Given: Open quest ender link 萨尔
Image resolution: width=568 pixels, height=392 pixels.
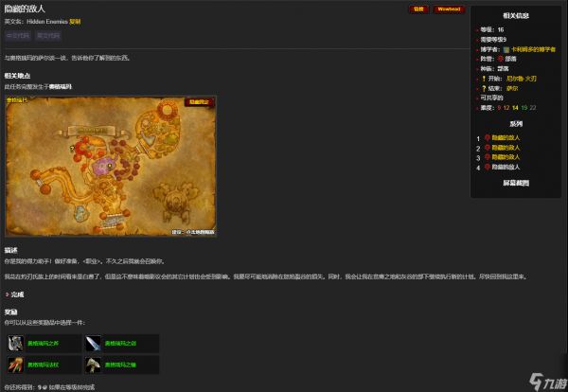Looking at the screenshot, I should 512,88.
